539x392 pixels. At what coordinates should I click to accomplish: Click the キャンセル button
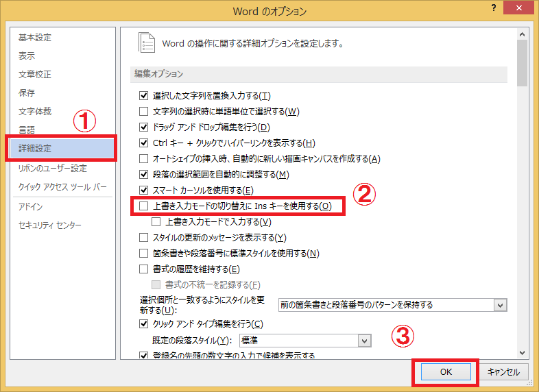point(503,371)
